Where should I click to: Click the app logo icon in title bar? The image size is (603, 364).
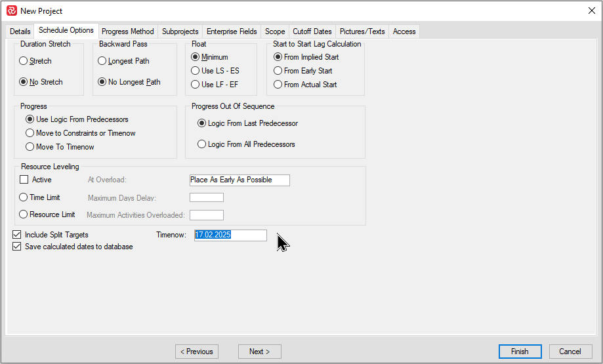coord(12,10)
